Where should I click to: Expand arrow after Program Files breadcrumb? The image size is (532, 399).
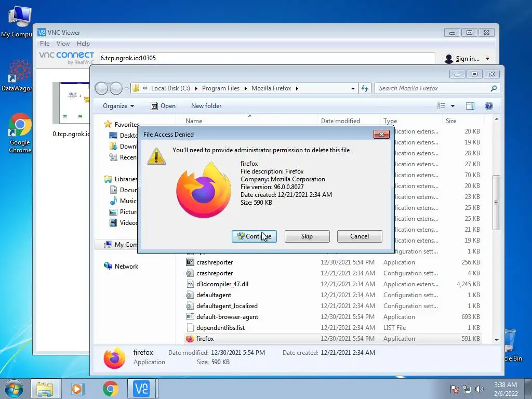click(x=246, y=88)
